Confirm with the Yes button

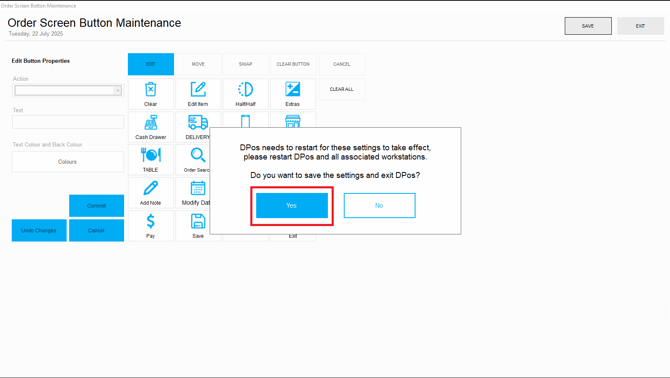pos(292,205)
